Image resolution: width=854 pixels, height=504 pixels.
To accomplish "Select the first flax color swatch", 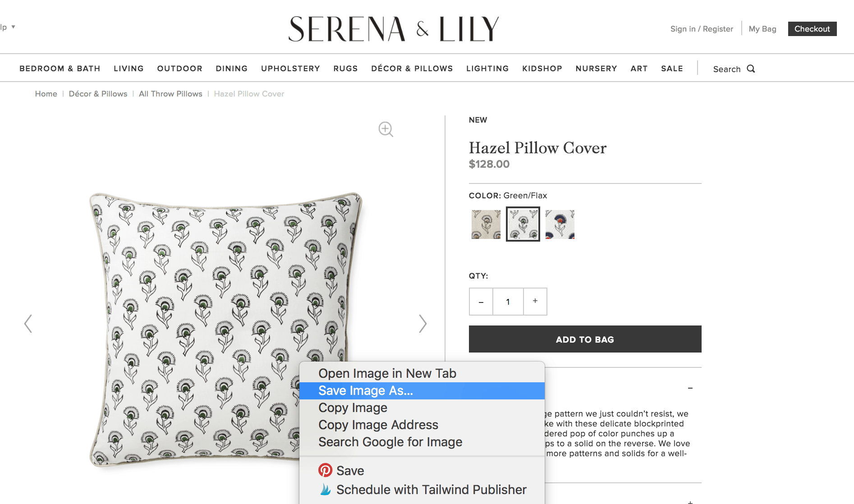I will coord(486,224).
